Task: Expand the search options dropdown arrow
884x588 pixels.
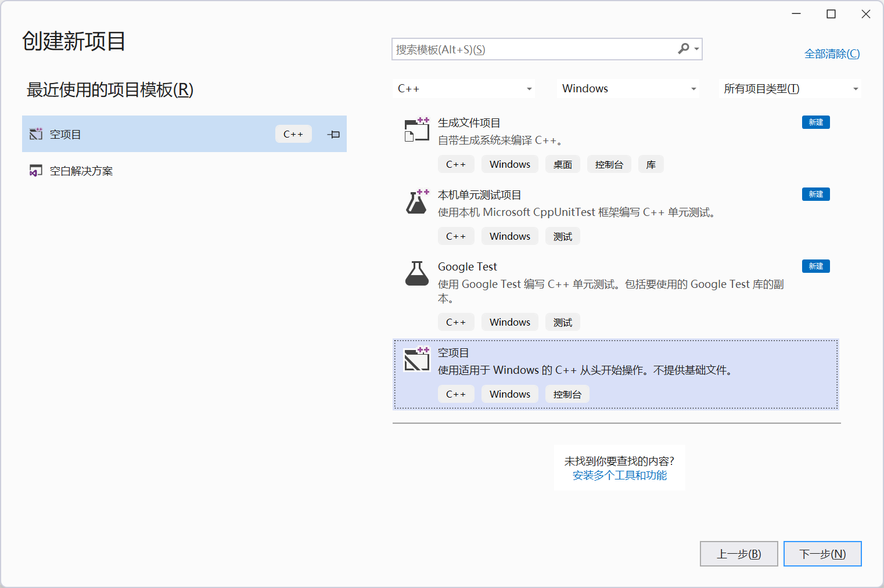Action: (697, 49)
